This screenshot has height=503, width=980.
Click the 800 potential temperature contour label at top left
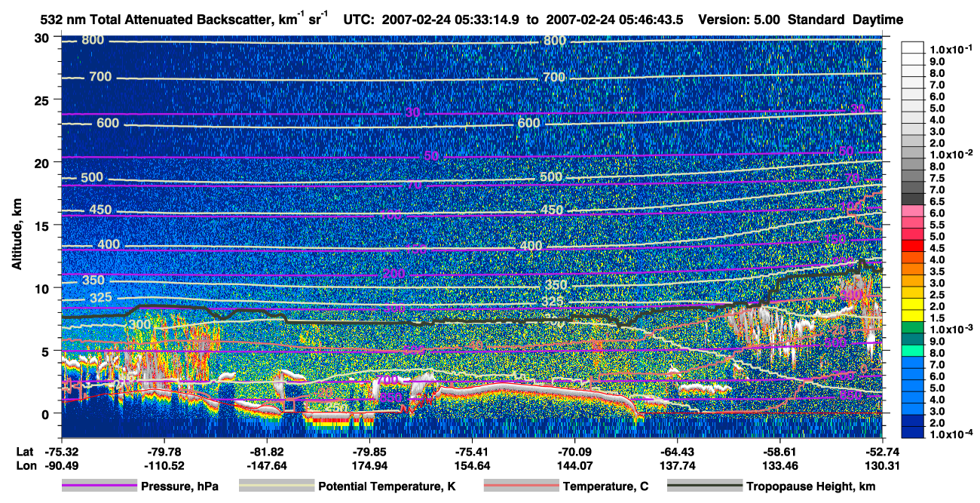pyautogui.click(x=93, y=41)
